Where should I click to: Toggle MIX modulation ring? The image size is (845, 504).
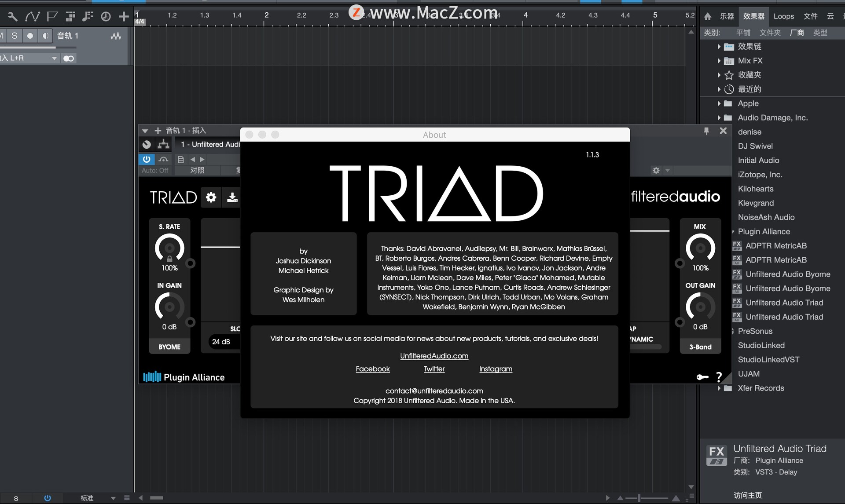680,263
